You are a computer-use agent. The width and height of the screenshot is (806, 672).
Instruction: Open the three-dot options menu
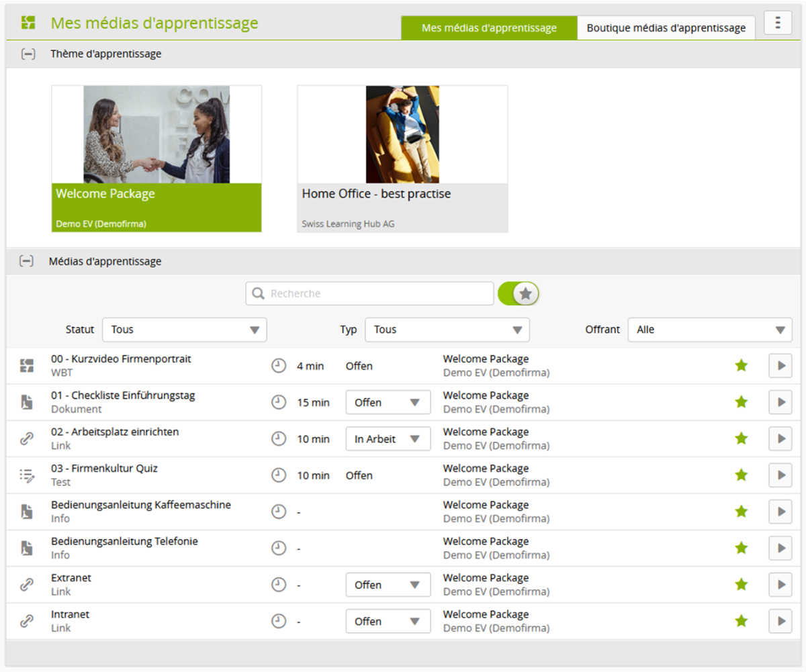(778, 23)
